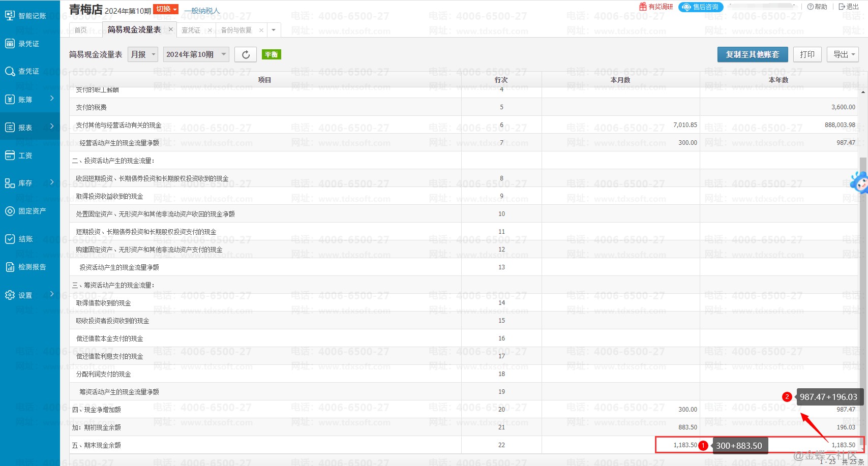Open 录凭证 voucher entry icon
Image resolution: width=868 pixels, height=466 pixels.
pos(10,44)
